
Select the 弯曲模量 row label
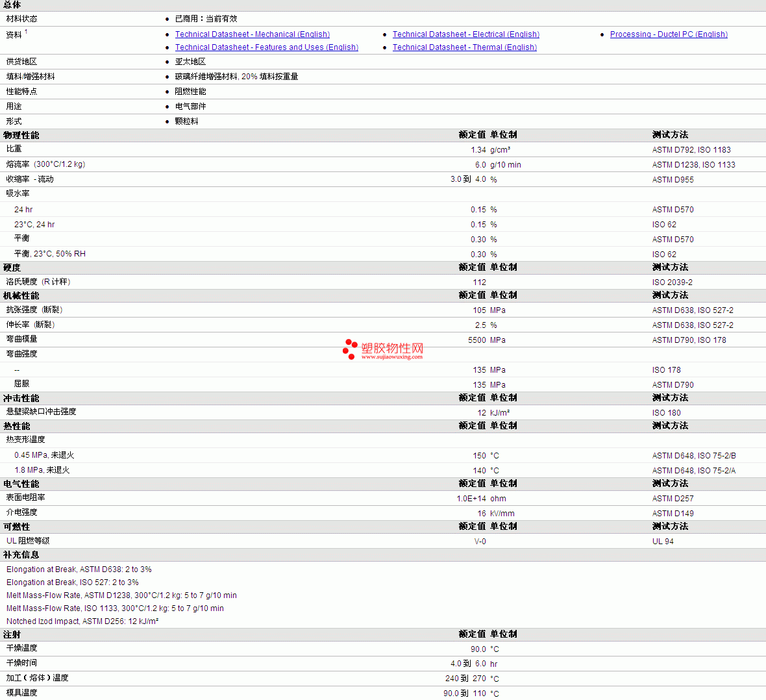pyautogui.click(x=21, y=339)
